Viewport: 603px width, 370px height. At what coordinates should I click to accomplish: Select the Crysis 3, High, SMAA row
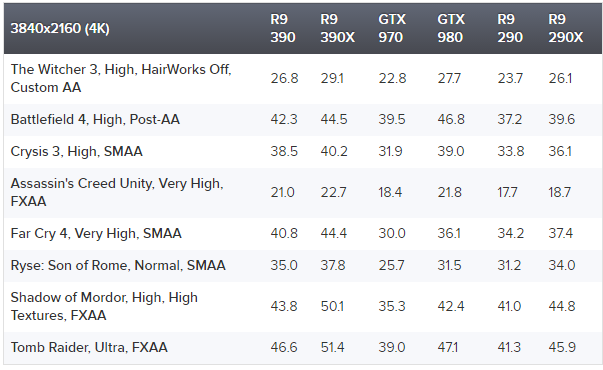[x=303, y=152]
